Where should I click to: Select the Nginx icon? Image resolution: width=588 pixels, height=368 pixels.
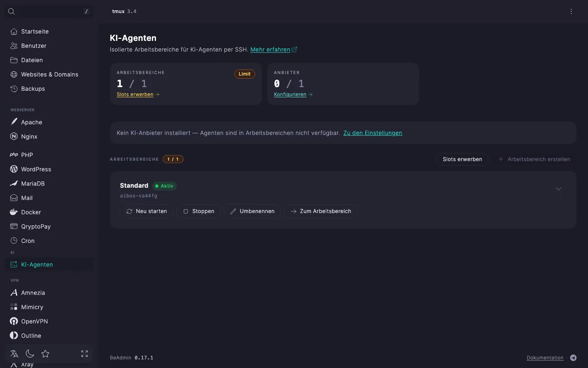click(x=14, y=136)
